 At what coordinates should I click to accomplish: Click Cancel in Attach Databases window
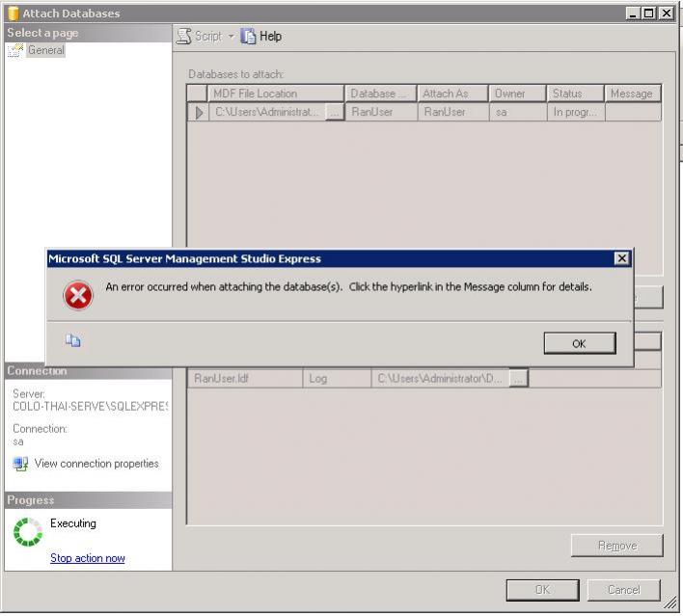624,590
